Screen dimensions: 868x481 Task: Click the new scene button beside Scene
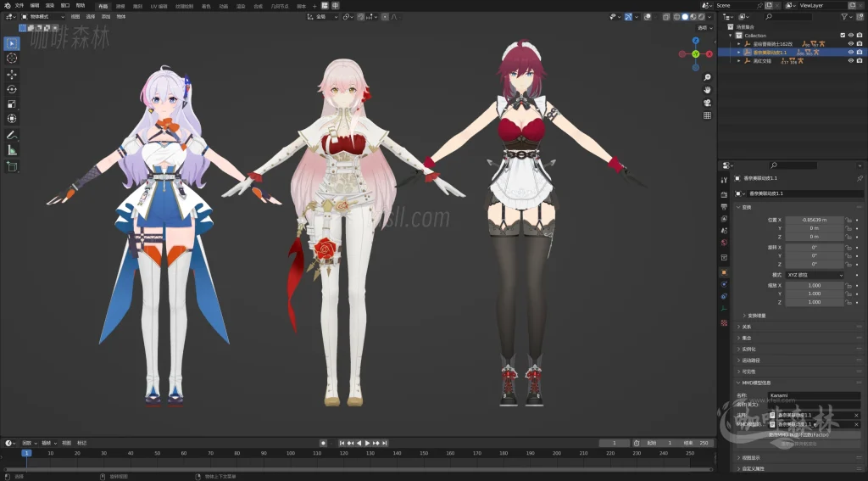[769, 5]
